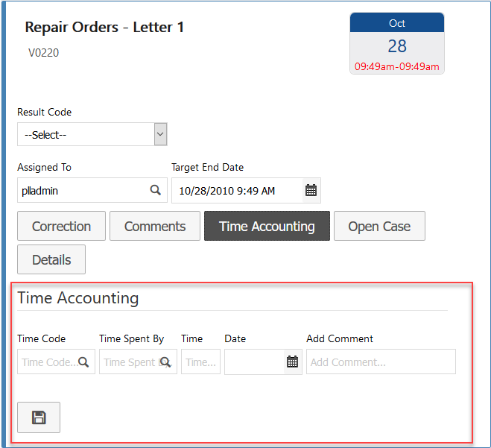Switch to the Comments section
Viewport: 491px width, 448px height.
tap(155, 227)
